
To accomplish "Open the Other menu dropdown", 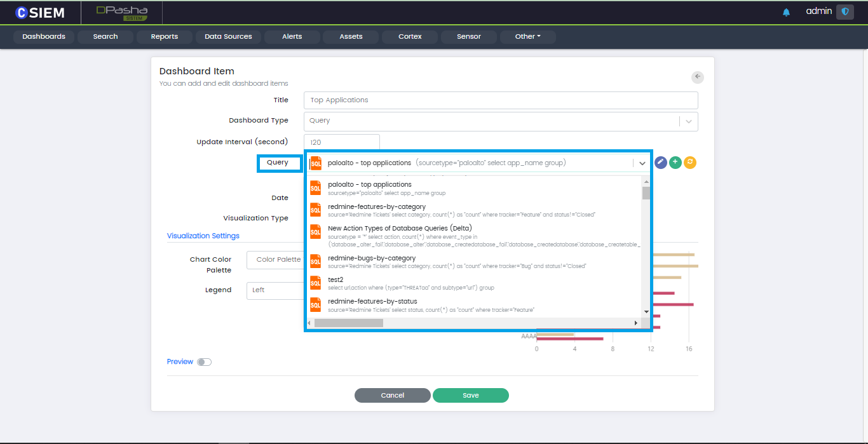I will [527, 37].
